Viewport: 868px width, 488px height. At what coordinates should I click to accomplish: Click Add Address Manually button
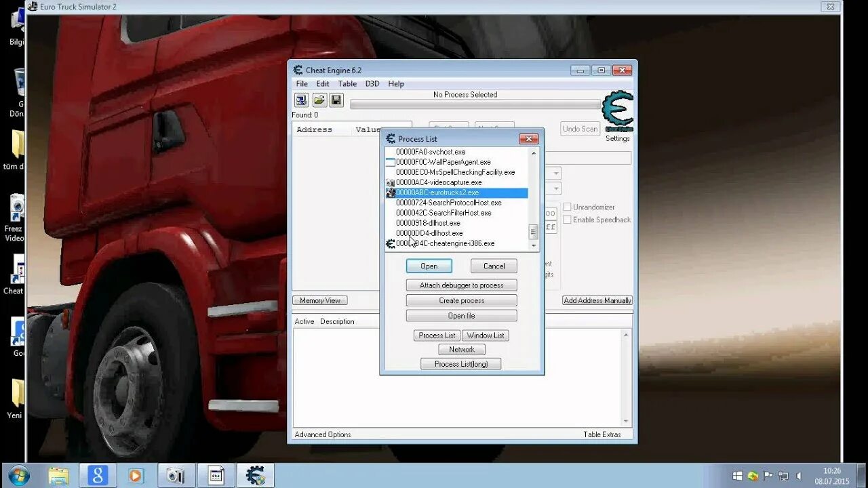597,300
